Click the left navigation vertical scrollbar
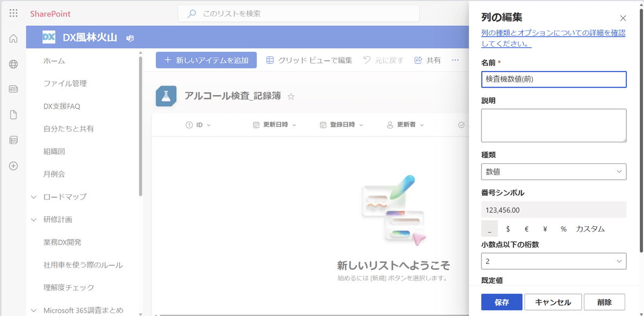 click(141, 126)
